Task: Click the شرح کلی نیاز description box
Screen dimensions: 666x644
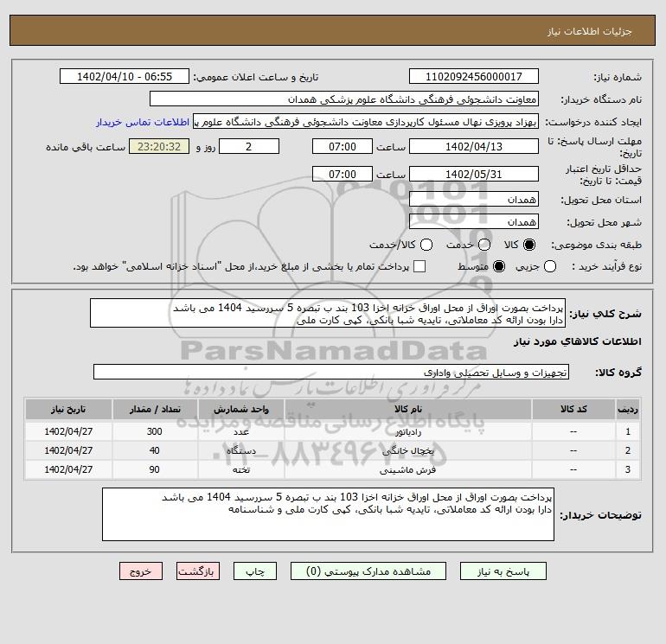Action: 328,313
